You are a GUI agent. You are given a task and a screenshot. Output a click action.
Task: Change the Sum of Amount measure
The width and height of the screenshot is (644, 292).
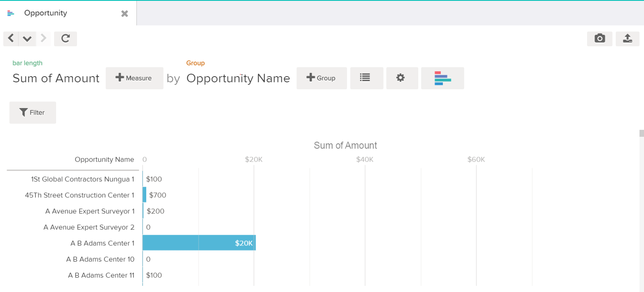(x=56, y=78)
